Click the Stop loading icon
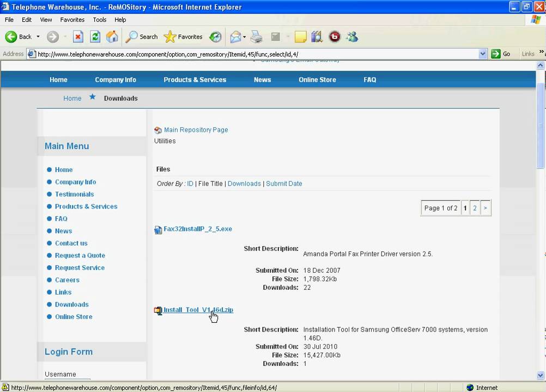 (x=78, y=36)
